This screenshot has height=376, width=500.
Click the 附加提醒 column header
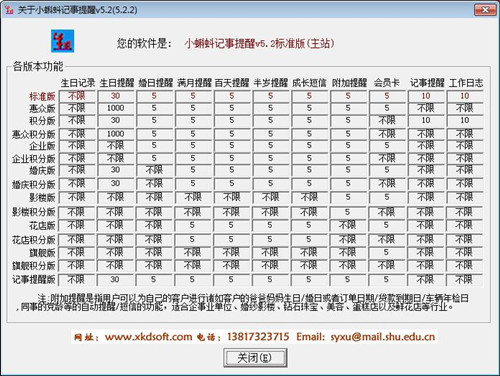pyautogui.click(x=349, y=83)
